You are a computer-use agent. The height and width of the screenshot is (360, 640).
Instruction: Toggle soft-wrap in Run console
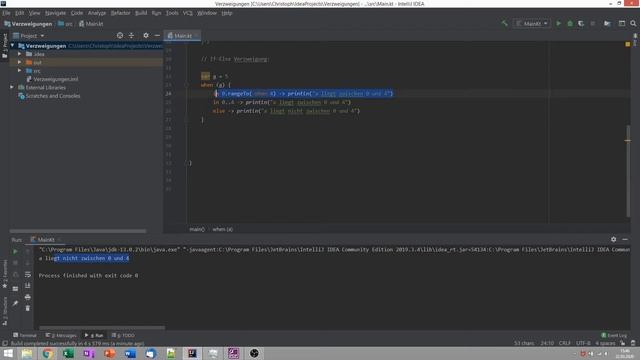[28, 274]
